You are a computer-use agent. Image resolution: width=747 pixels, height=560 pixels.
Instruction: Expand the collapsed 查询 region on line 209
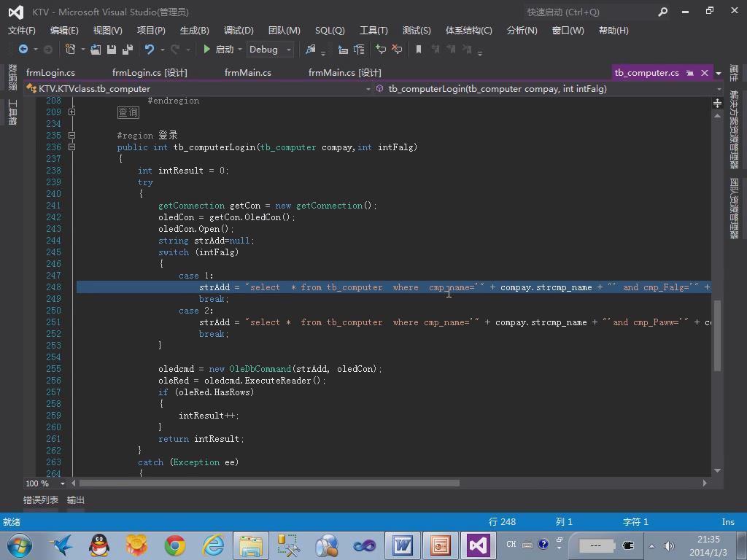click(71, 112)
